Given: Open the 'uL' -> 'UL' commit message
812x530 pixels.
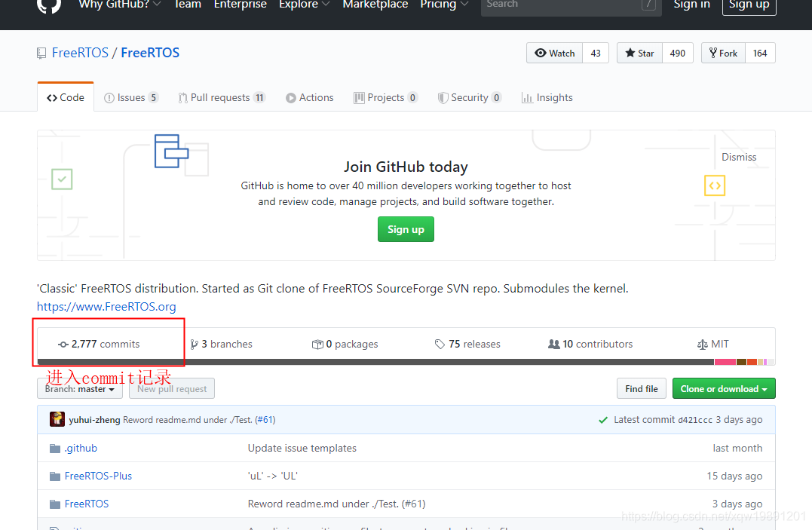Looking at the screenshot, I should tap(272, 476).
